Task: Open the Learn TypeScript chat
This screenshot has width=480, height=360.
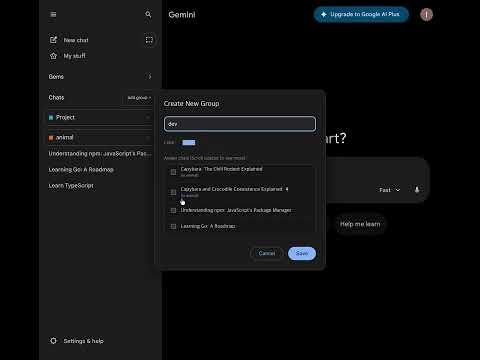Action: click(x=71, y=186)
